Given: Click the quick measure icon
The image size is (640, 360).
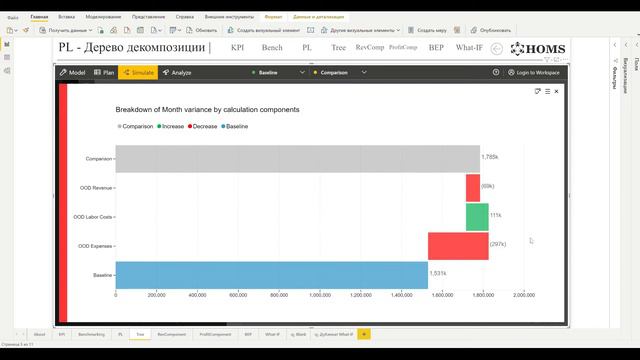Looking at the screenshot, I should click(457, 30).
